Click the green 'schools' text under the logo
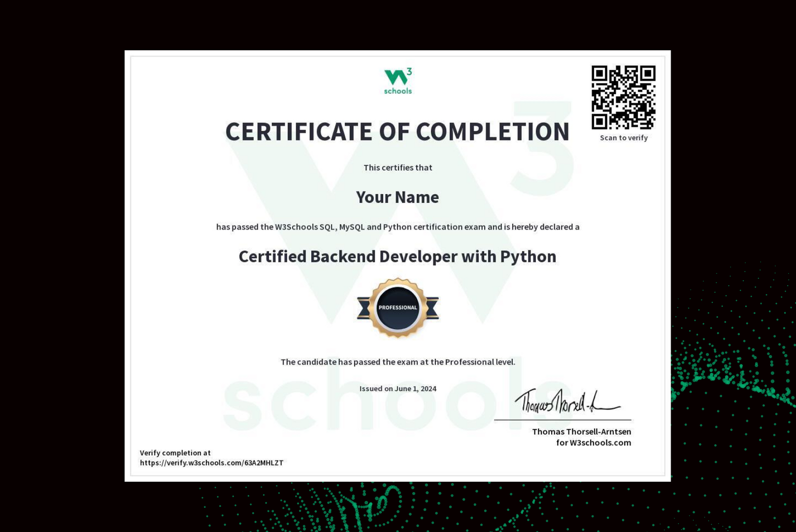Image resolution: width=796 pixels, height=532 pixels. tap(398, 91)
